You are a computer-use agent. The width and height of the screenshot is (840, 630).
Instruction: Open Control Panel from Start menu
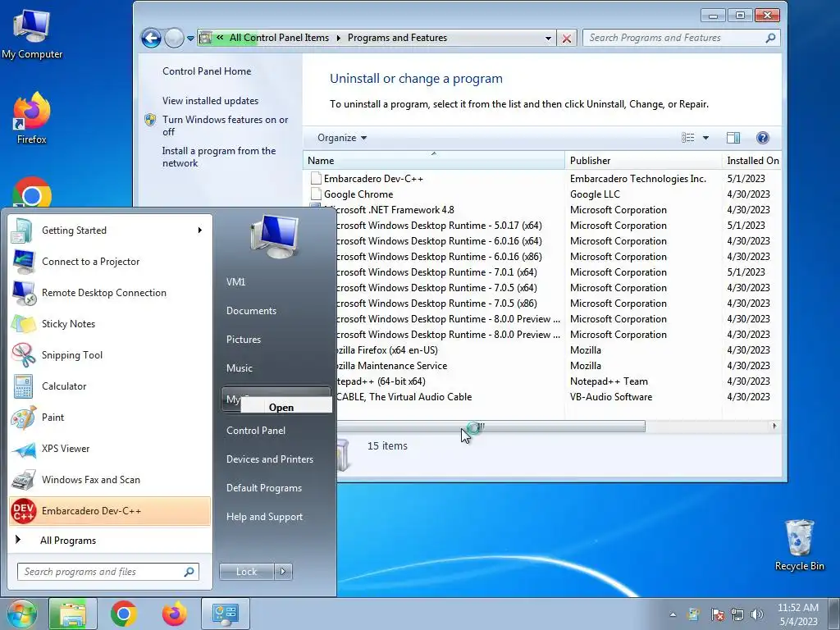tap(256, 431)
